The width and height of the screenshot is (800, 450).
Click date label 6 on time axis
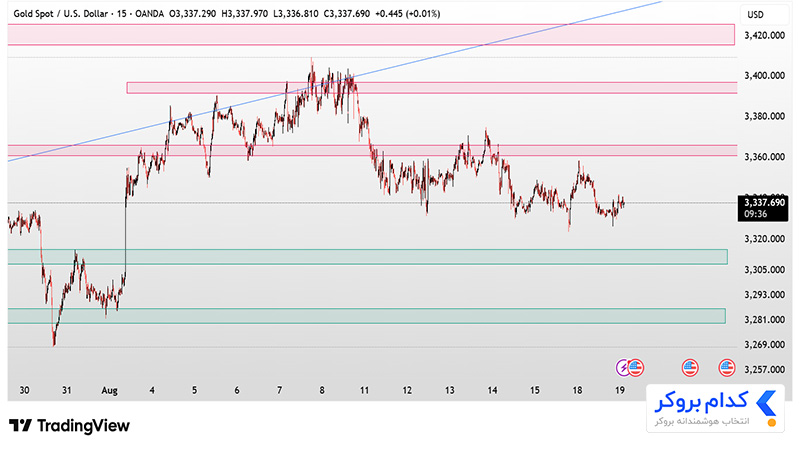pyautogui.click(x=237, y=390)
